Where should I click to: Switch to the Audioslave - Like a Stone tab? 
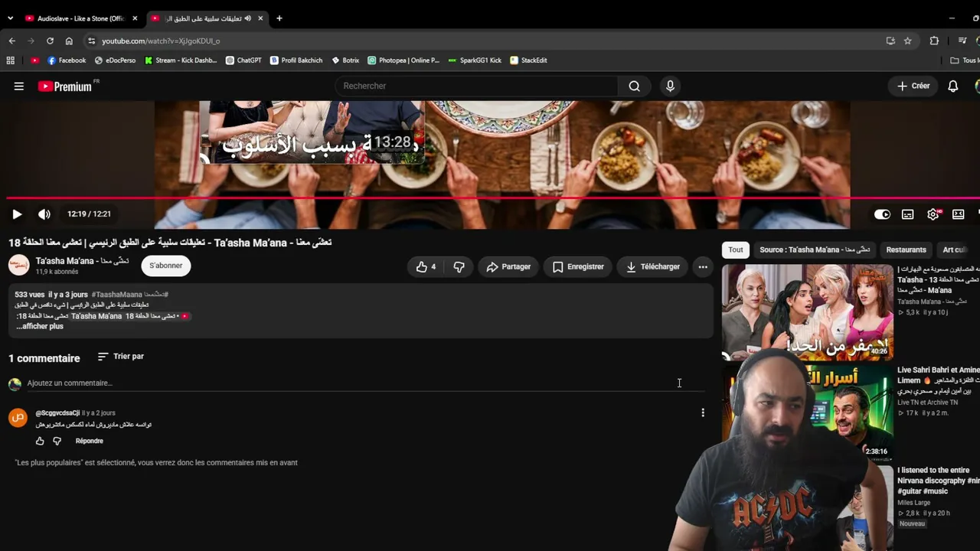[80, 18]
